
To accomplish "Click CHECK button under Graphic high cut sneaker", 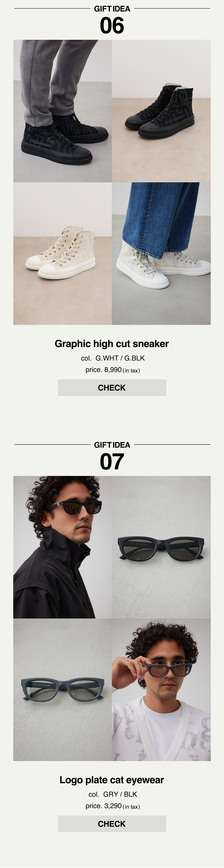I will (x=112, y=388).
